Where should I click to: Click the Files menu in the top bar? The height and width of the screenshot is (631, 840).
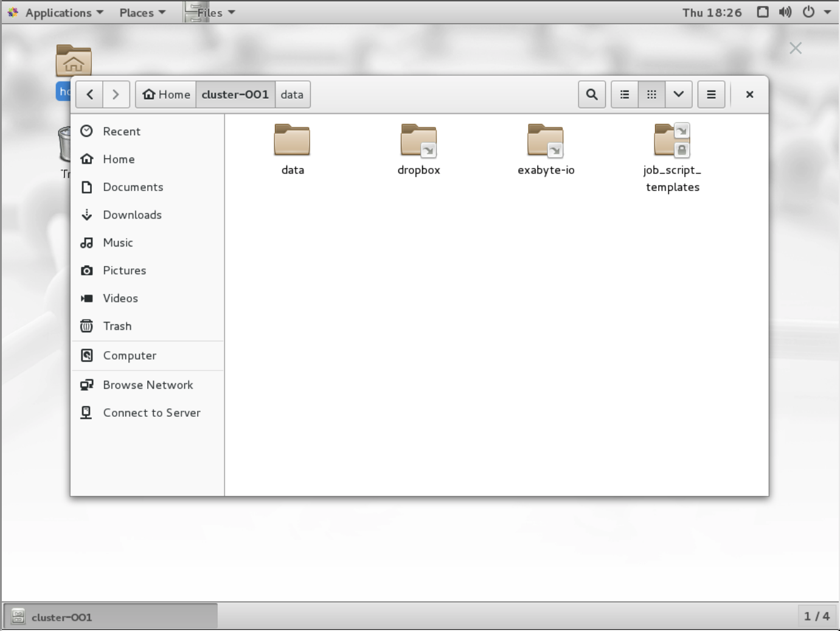click(209, 12)
